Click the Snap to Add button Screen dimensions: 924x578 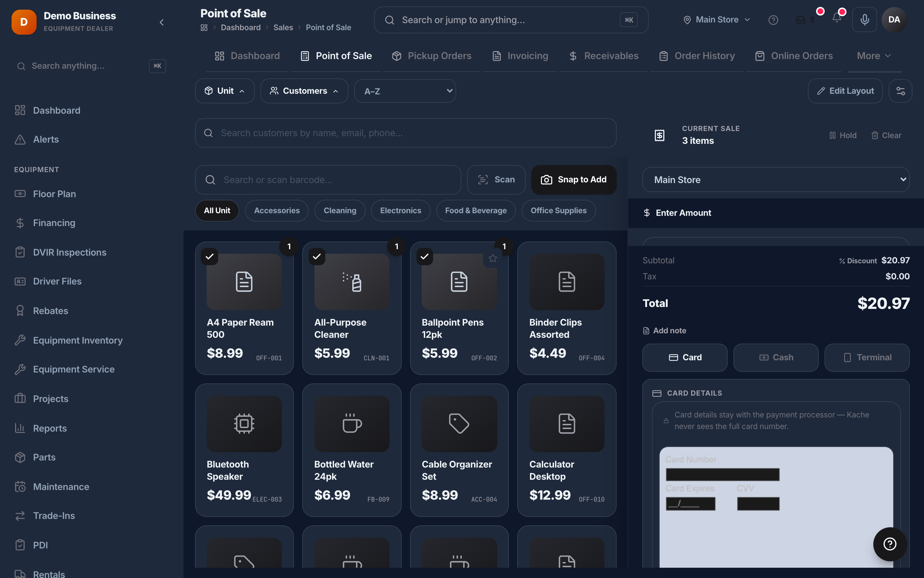click(574, 180)
